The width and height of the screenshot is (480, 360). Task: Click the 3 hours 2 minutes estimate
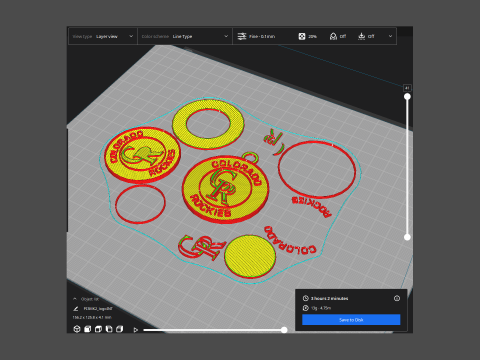pos(329,298)
